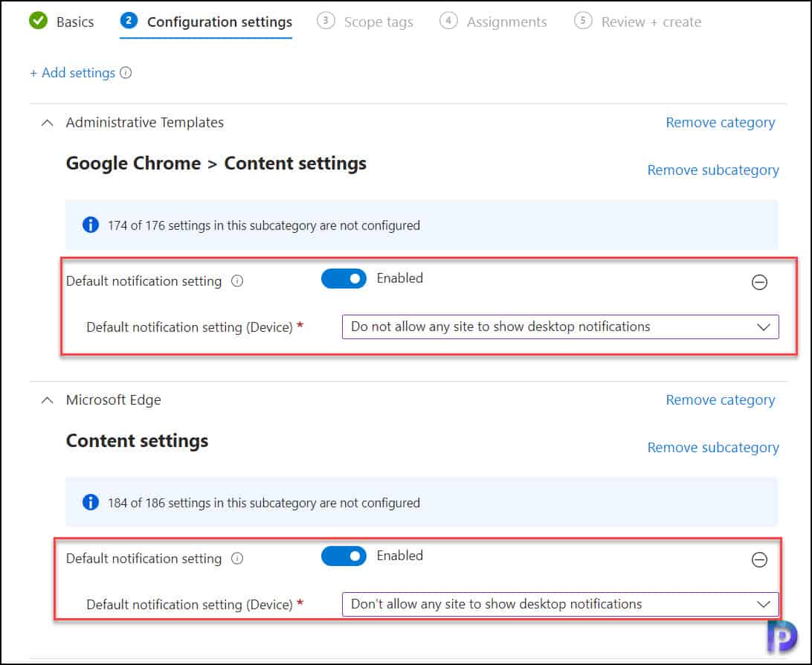Open the Edge 'Don't allow any site' dropdown

point(561,605)
